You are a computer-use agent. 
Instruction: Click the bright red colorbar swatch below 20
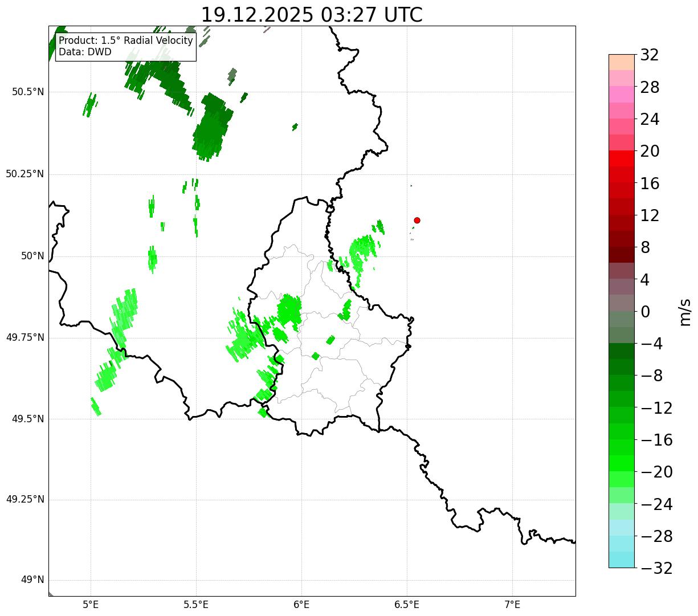pyautogui.click(x=622, y=158)
